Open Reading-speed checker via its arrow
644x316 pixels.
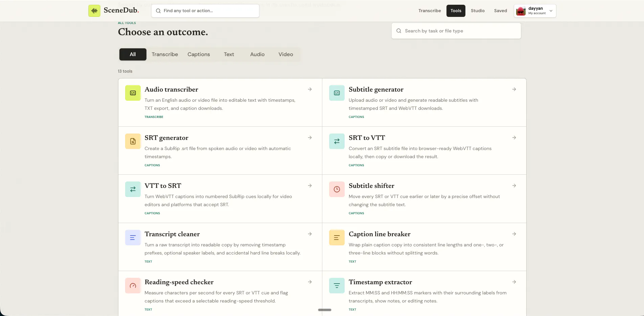click(x=310, y=282)
